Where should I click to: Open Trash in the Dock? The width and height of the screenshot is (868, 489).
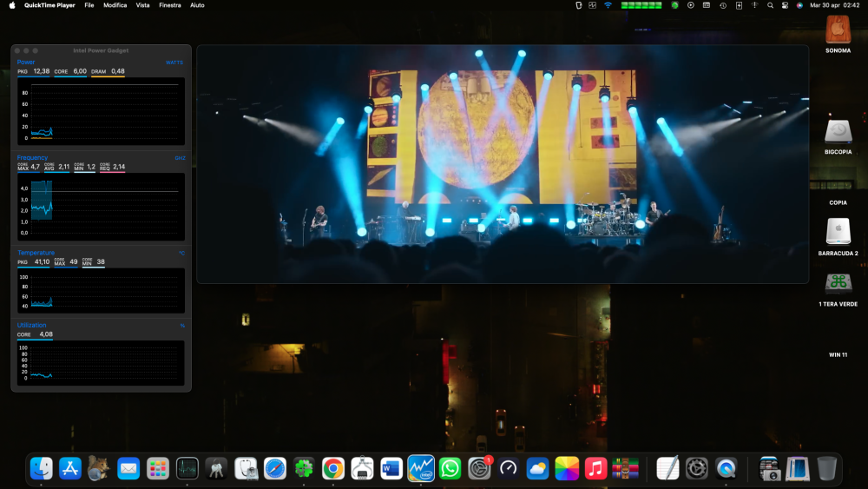tap(827, 468)
